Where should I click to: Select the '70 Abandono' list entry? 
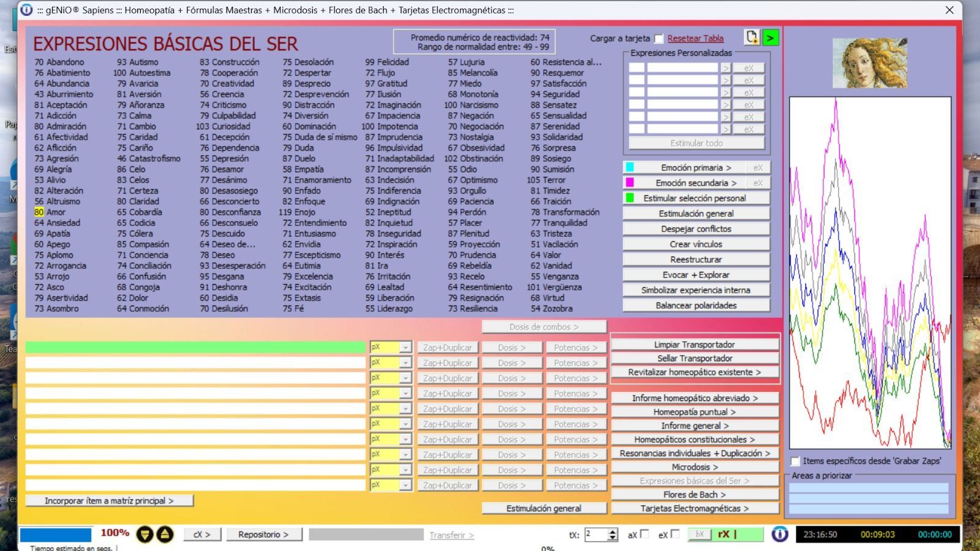coord(59,62)
